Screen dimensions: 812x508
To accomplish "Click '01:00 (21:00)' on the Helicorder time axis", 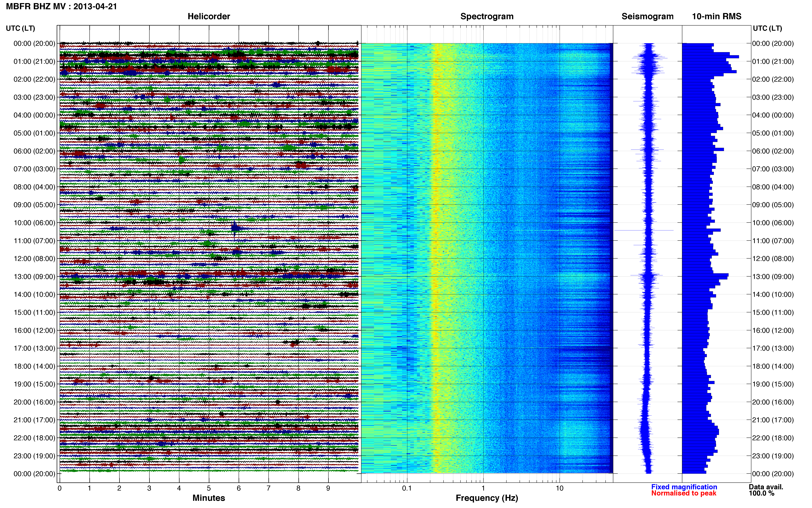I will [x=34, y=62].
